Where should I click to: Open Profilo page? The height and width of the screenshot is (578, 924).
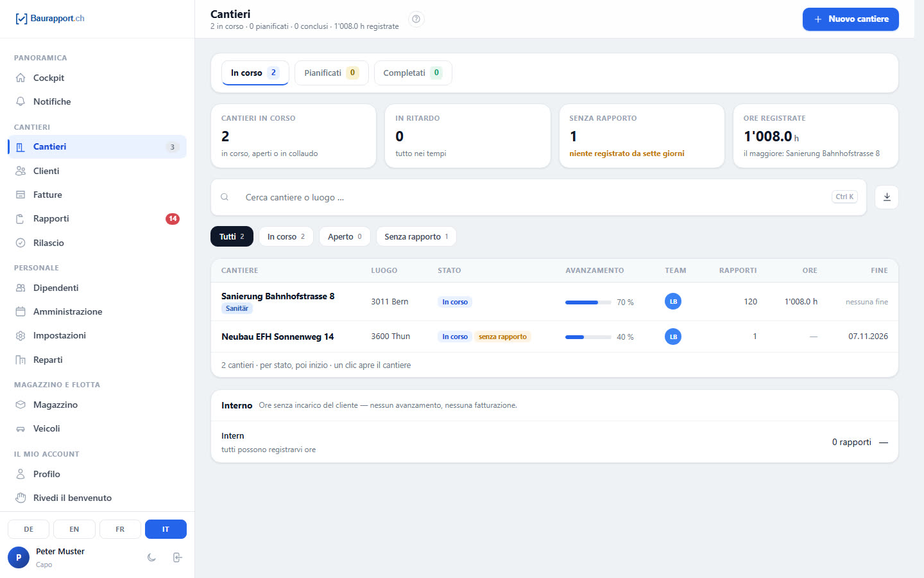click(97, 474)
